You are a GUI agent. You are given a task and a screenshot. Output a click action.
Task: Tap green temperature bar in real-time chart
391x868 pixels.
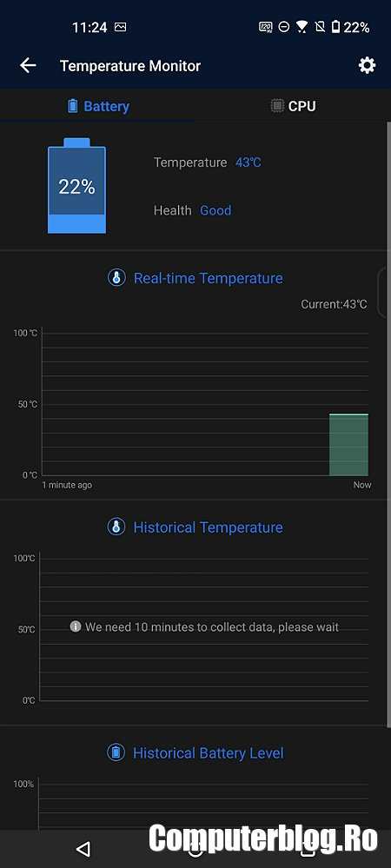[x=348, y=445]
